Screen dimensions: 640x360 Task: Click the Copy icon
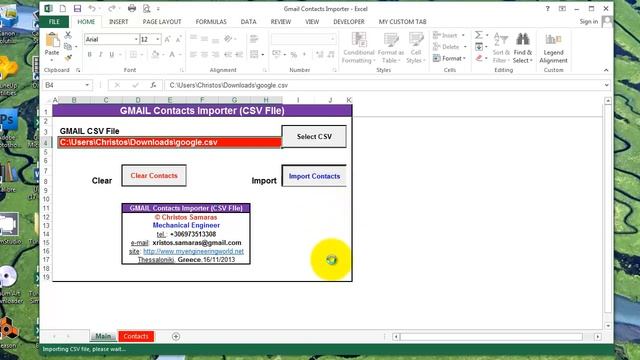tap(68, 47)
